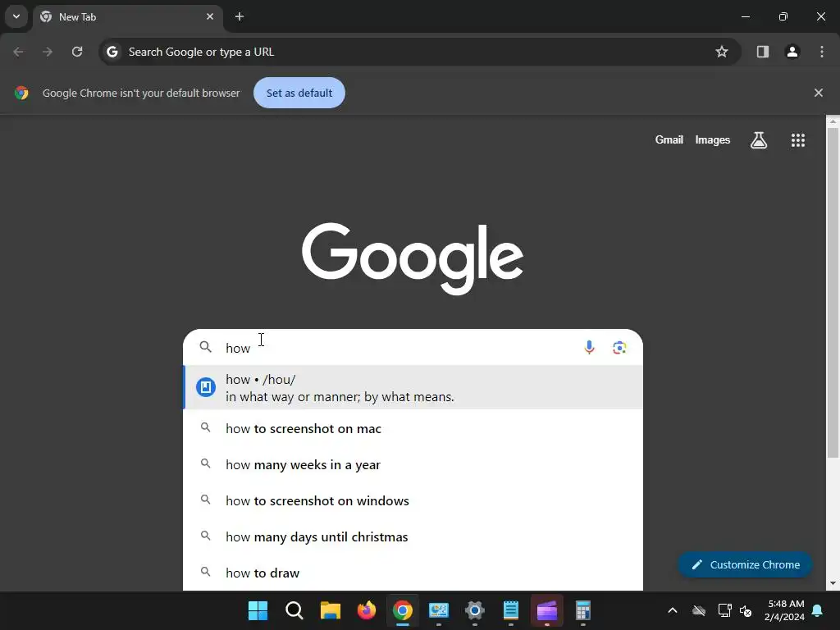840x630 pixels.
Task: Go back to the previous page
Action: click(18, 52)
